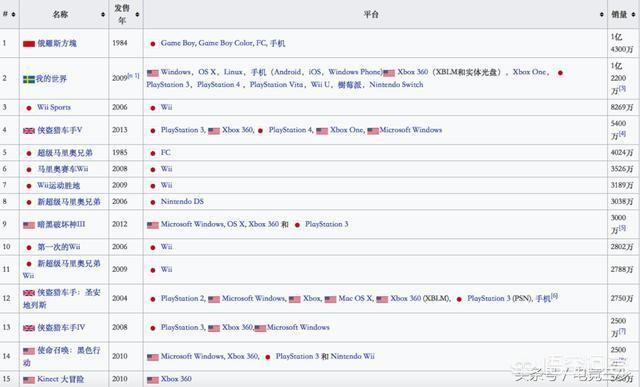Image resolution: width=640 pixels, height=387 pixels.
Task: Click the US flag before Windows in 我的世界 row
Action: 153,73
